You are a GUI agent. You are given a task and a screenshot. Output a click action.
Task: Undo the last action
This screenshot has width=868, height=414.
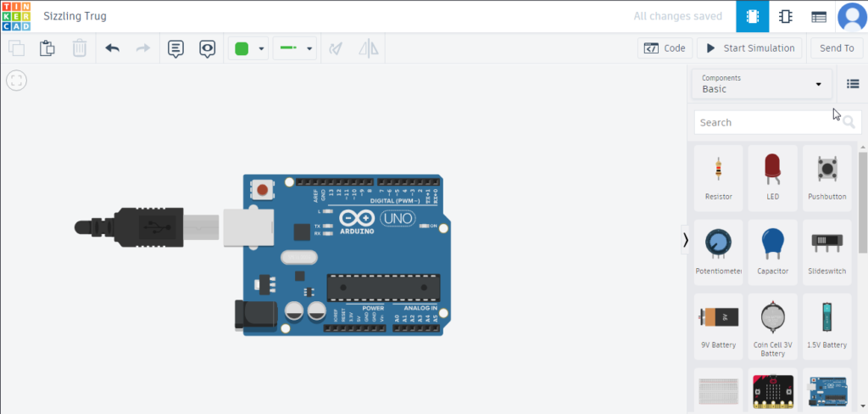[113, 48]
